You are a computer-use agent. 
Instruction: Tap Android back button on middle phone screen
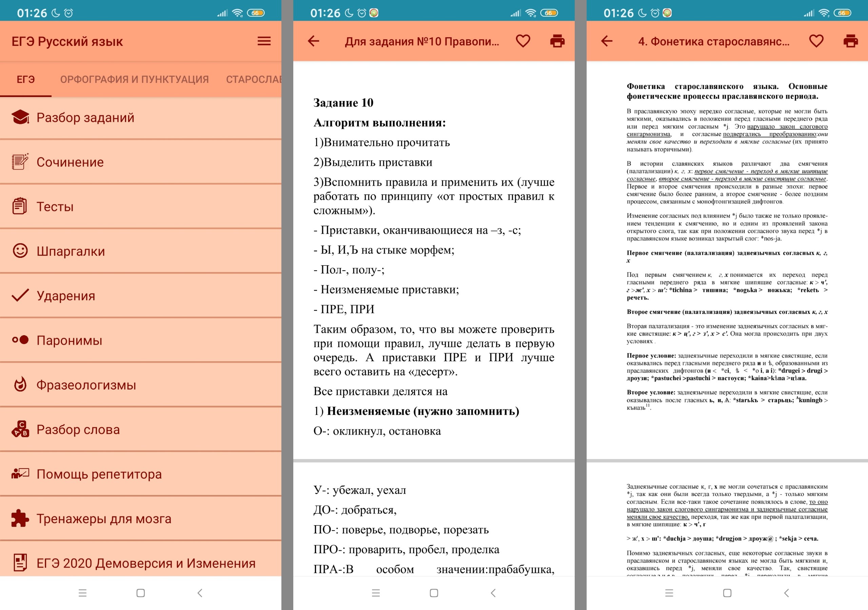click(x=493, y=593)
